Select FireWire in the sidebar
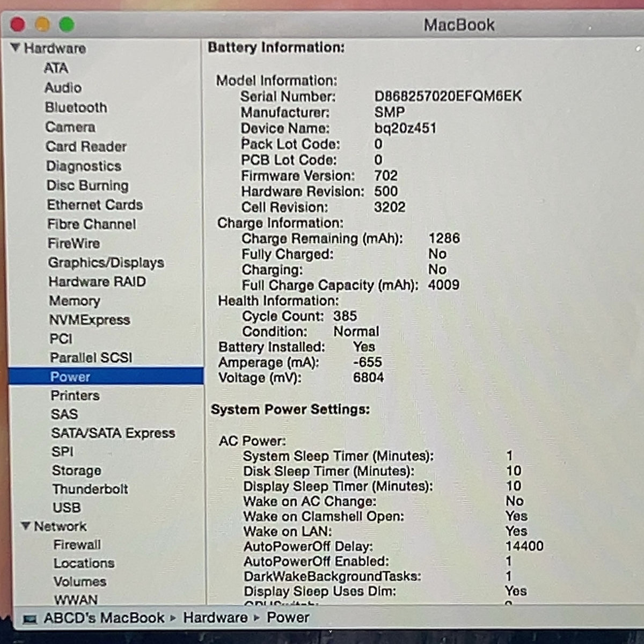 [74, 243]
